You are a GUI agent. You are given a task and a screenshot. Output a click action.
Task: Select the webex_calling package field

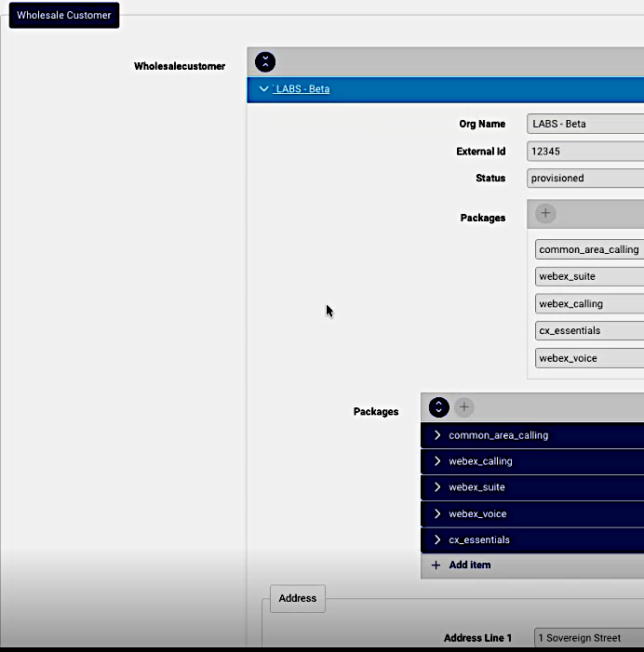589,304
